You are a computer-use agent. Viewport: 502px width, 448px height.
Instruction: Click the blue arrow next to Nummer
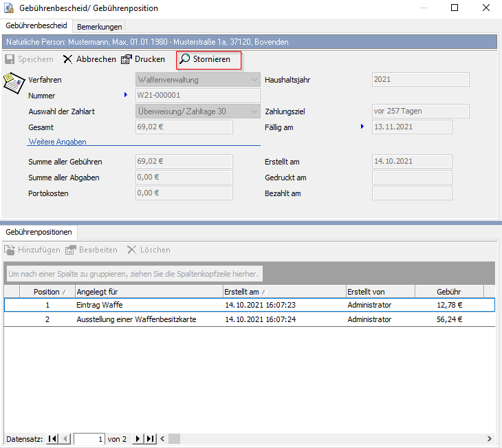[126, 95]
